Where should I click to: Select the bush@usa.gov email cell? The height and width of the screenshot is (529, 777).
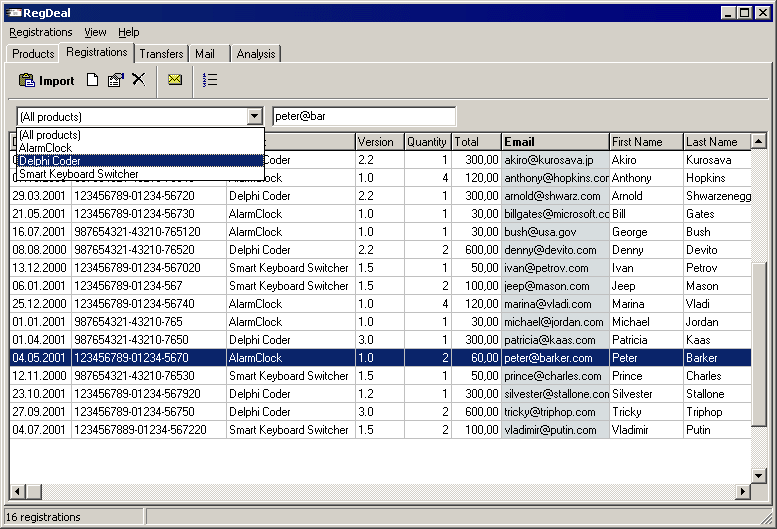(x=555, y=232)
